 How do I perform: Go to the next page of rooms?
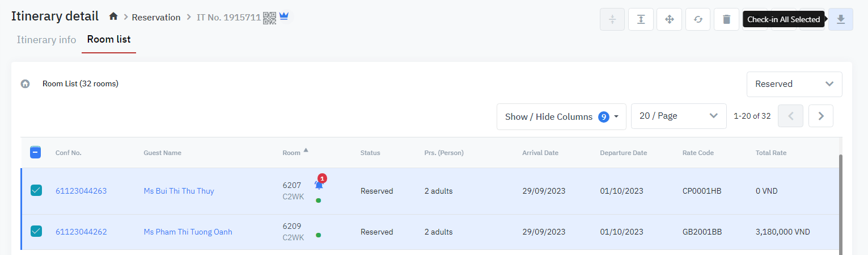click(820, 116)
